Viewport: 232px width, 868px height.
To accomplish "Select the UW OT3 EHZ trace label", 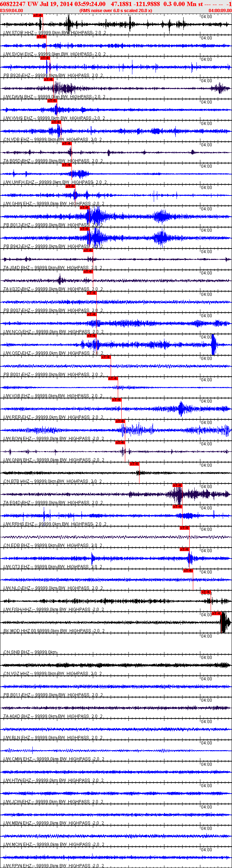I will 53,567.
